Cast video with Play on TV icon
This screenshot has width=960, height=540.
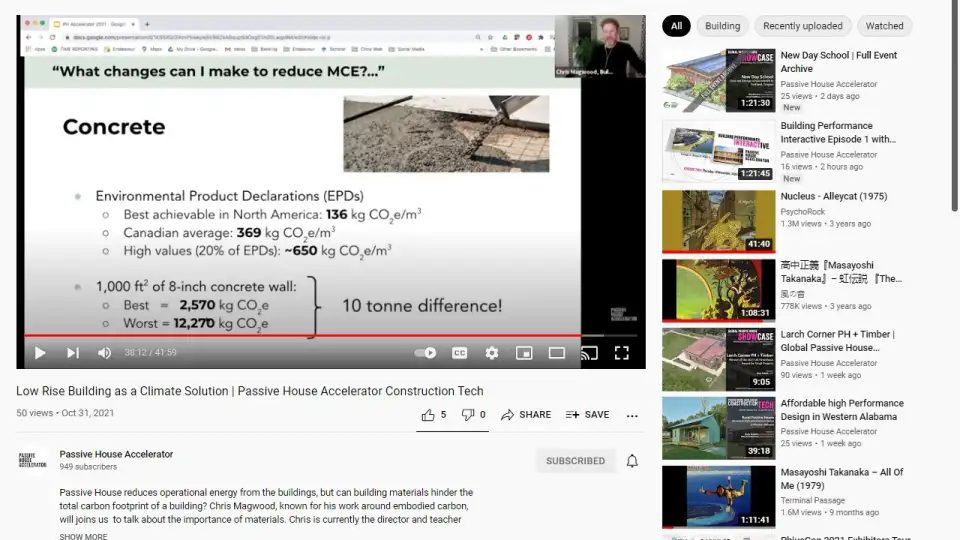pyautogui.click(x=589, y=353)
